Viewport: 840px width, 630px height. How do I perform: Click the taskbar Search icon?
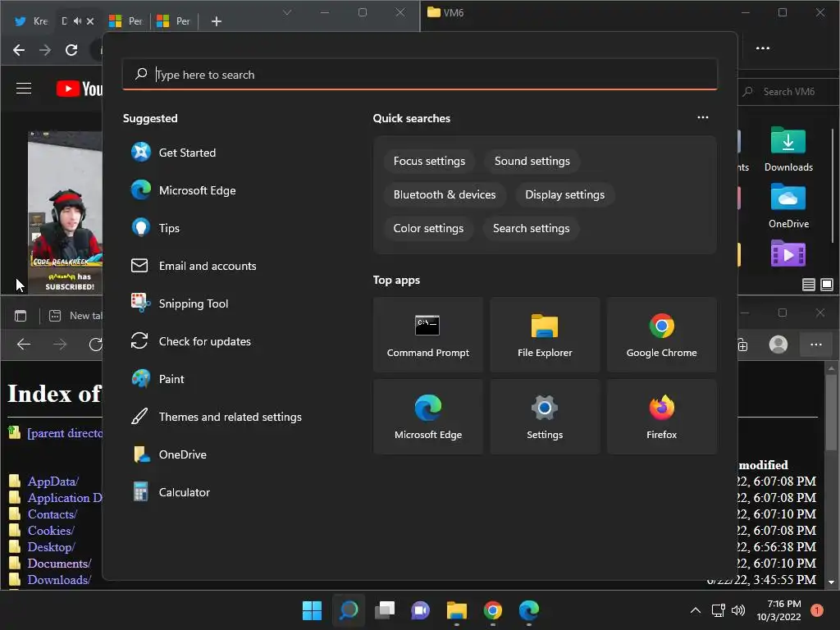coord(348,610)
